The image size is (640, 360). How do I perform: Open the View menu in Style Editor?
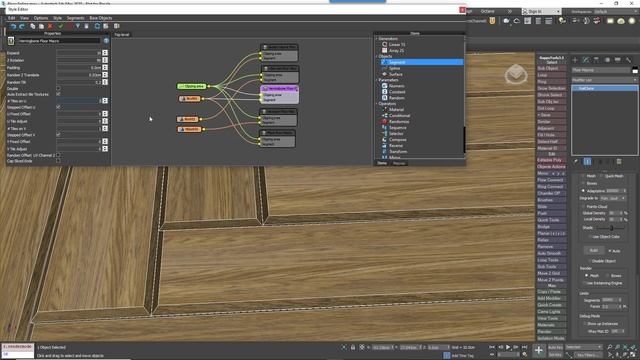pos(24,18)
